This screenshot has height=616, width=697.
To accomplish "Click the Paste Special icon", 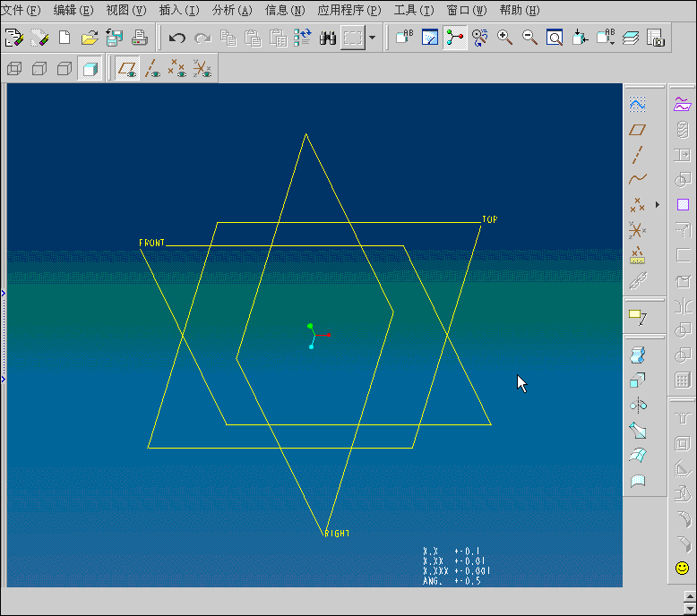I will [x=279, y=38].
